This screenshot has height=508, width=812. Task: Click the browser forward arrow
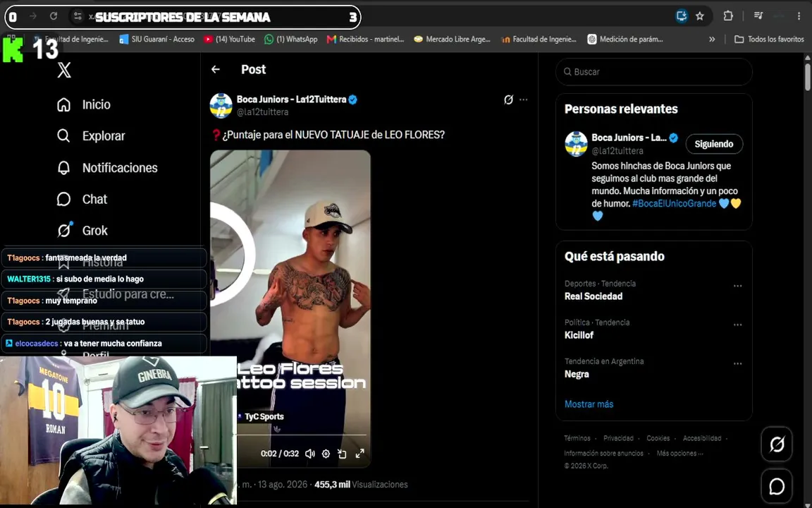pos(32,17)
